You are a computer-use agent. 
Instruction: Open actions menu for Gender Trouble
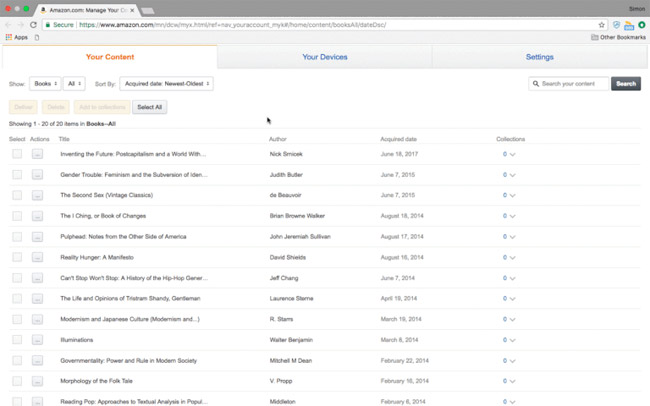click(37, 175)
